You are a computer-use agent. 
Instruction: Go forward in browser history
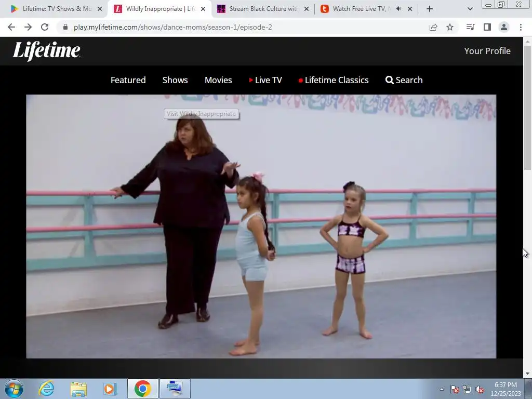28,27
